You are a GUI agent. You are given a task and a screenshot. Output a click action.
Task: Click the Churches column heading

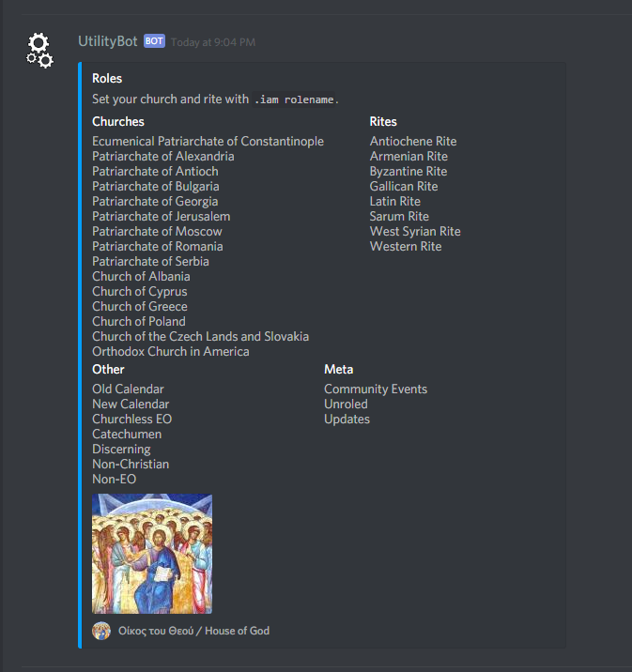point(118,122)
